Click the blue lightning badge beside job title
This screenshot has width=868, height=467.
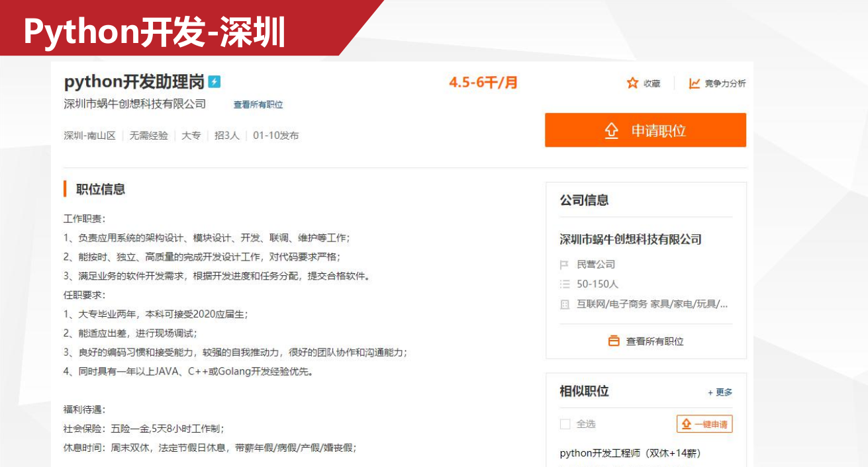coord(215,81)
